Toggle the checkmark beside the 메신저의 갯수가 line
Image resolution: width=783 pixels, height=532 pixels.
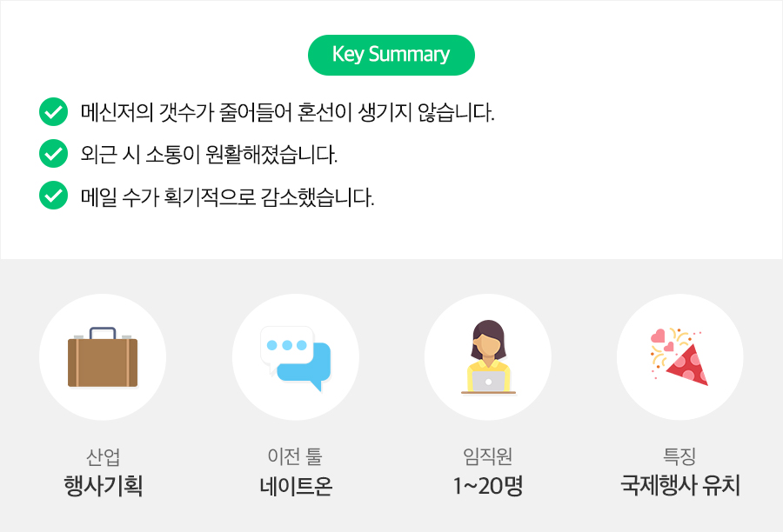tap(54, 112)
